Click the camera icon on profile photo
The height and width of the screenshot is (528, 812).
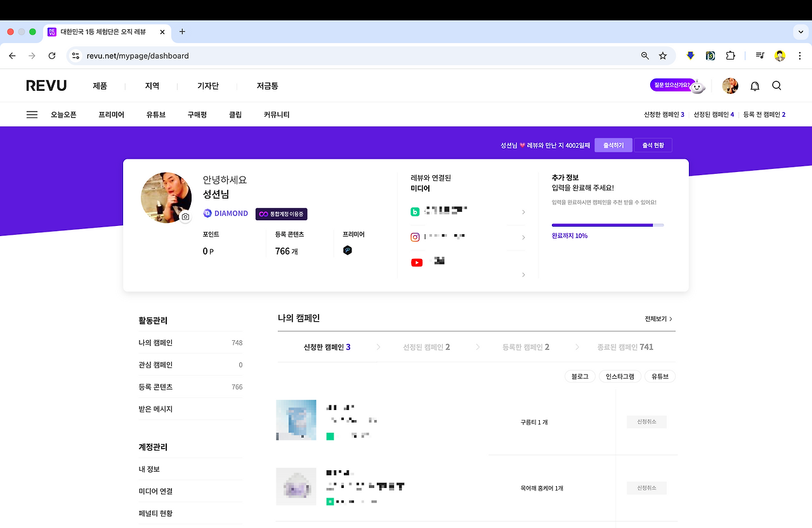click(x=185, y=217)
